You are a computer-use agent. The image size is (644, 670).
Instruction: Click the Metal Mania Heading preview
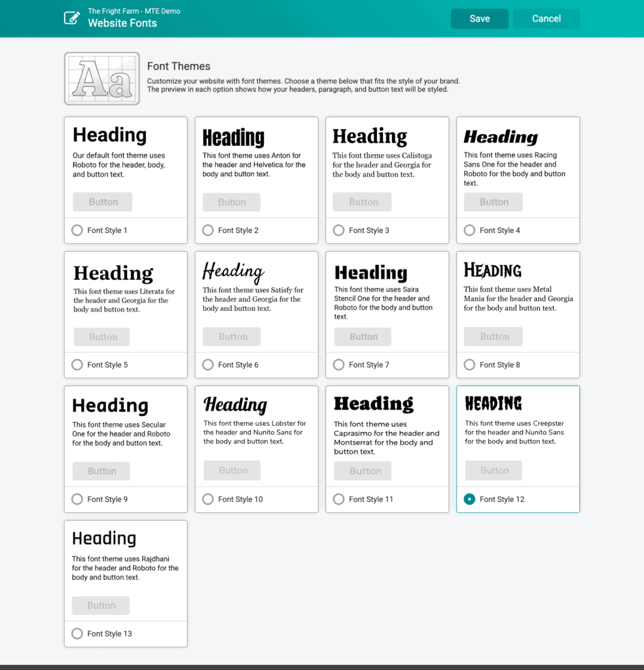(492, 270)
